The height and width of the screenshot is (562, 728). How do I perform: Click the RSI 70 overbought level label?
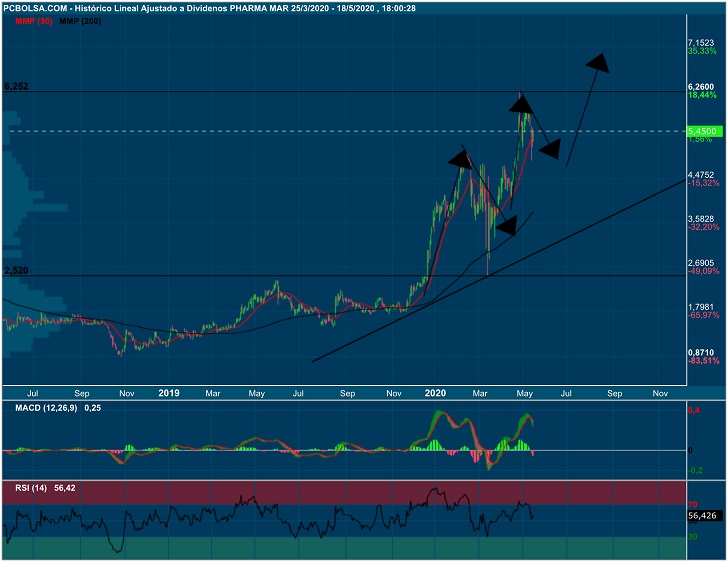(692, 504)
